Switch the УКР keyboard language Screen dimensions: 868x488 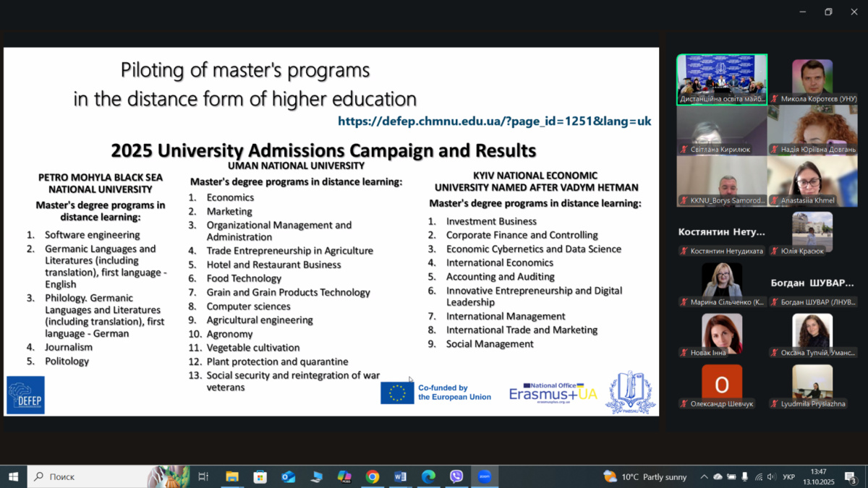point(789,477)
